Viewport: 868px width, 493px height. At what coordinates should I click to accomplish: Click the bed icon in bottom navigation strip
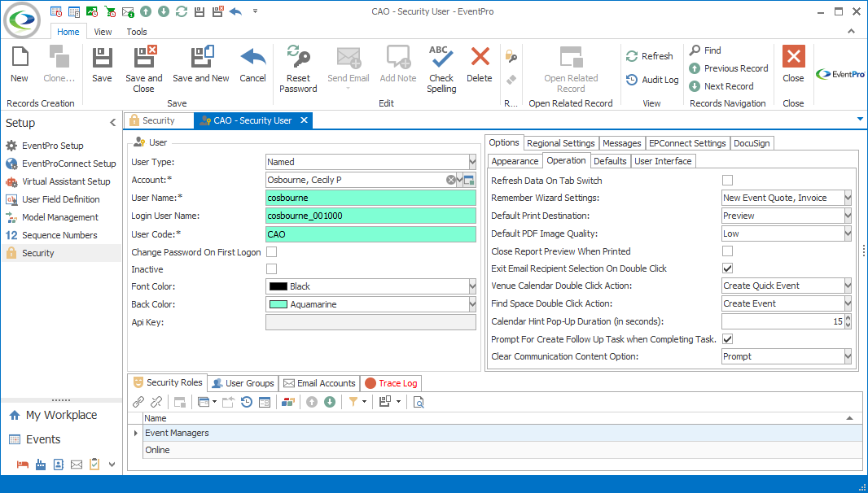[x=23, y=465]
